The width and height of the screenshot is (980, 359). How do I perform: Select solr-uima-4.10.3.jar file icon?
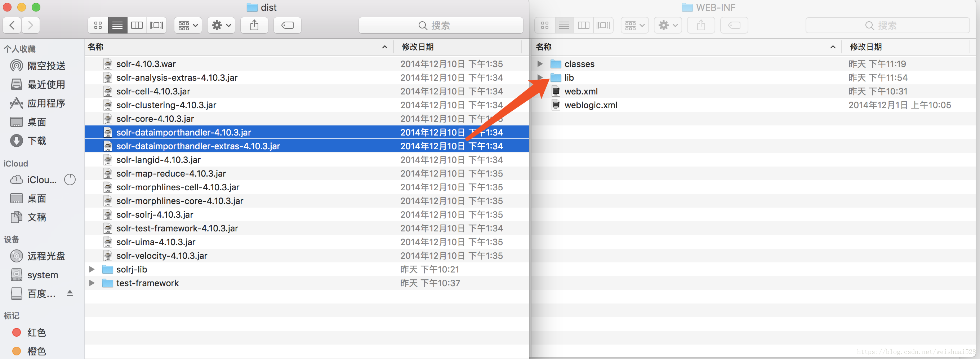point(108,242)
